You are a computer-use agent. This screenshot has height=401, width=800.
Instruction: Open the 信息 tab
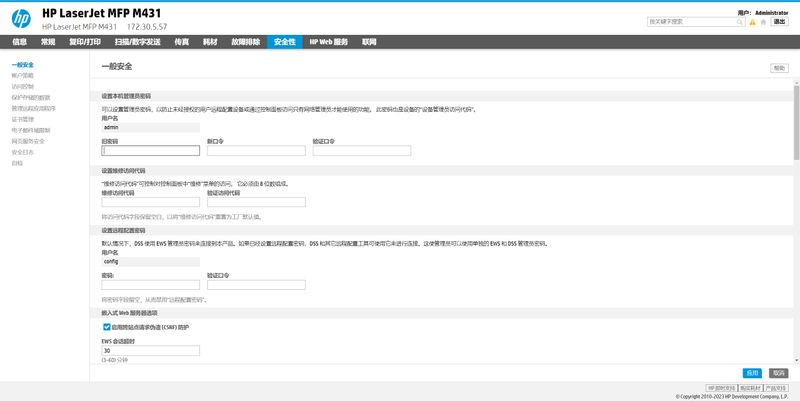click(x=19, y=42)
